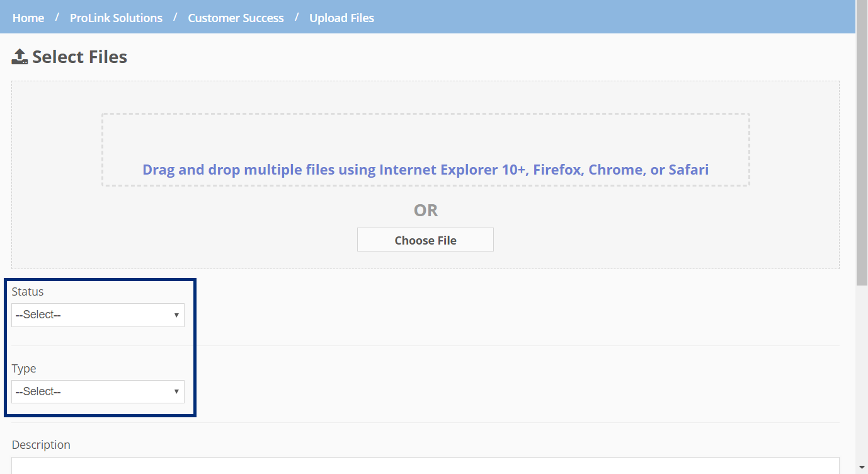
Task: Click the drag and drop files area
Action: (x=426, y=149)
